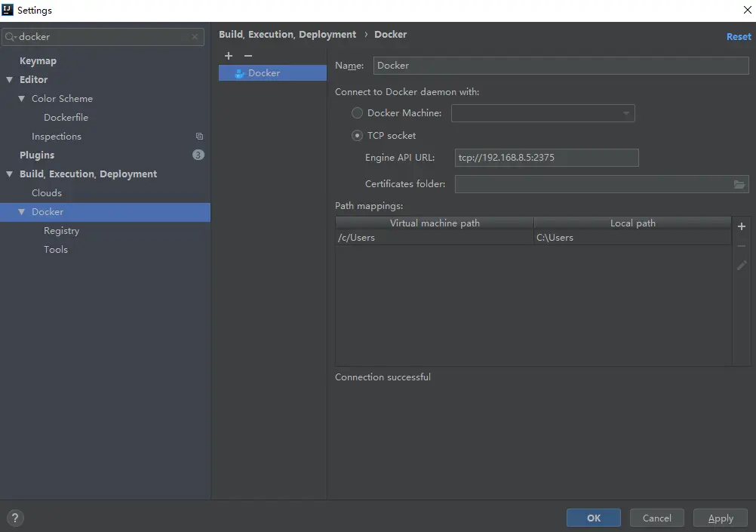Edit path mapping pencil icon
This screenshot has height=532, width=756.
[x=742, y=266]
